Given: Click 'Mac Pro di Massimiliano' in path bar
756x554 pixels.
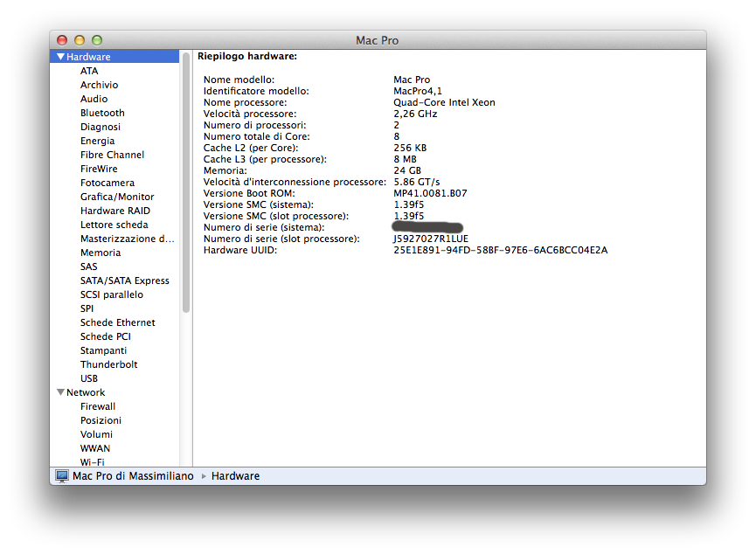Looking at the screenshot, I should click(133, 476).
